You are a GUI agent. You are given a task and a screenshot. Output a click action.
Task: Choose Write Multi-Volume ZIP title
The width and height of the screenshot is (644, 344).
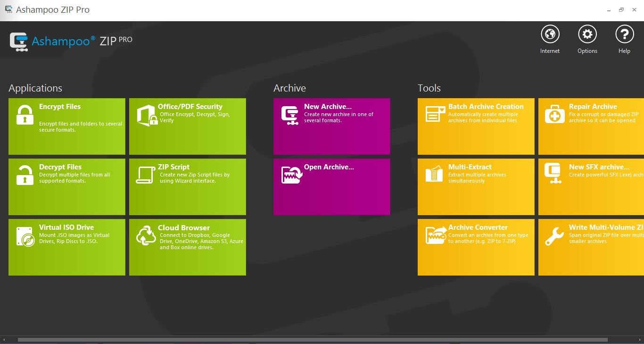(606, 227)
